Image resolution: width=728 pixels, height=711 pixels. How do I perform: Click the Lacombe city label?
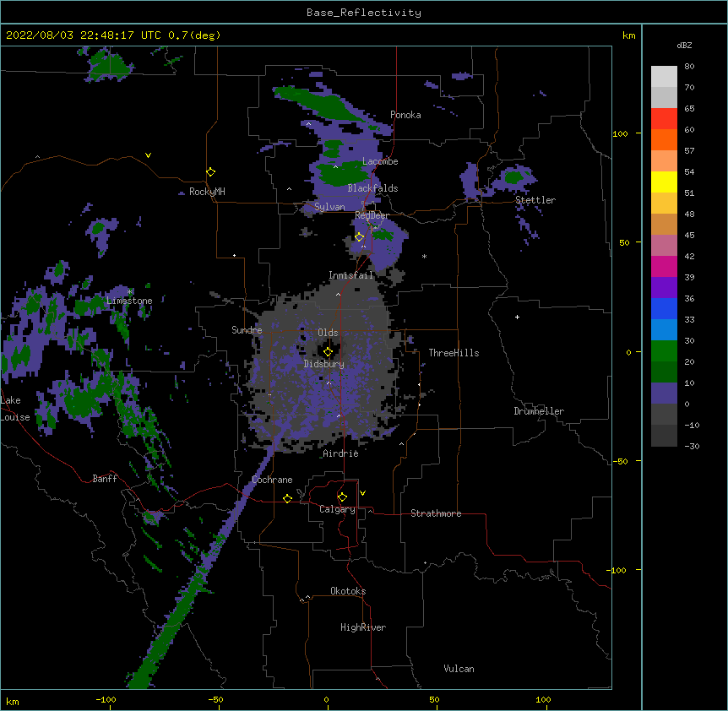(380, 161)
